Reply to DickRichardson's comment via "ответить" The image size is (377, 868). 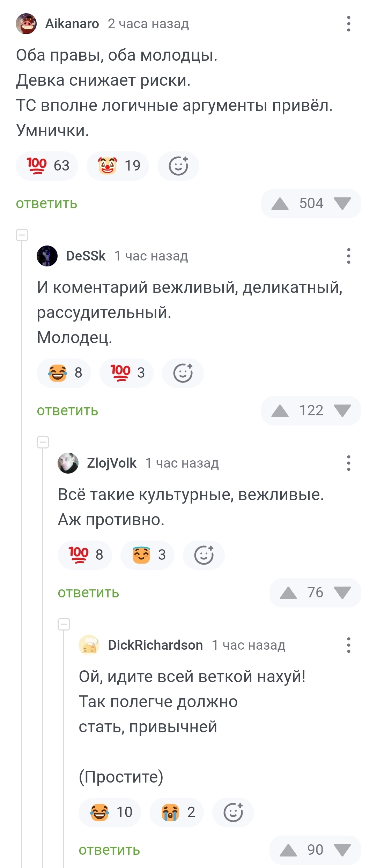coord(109,850)
